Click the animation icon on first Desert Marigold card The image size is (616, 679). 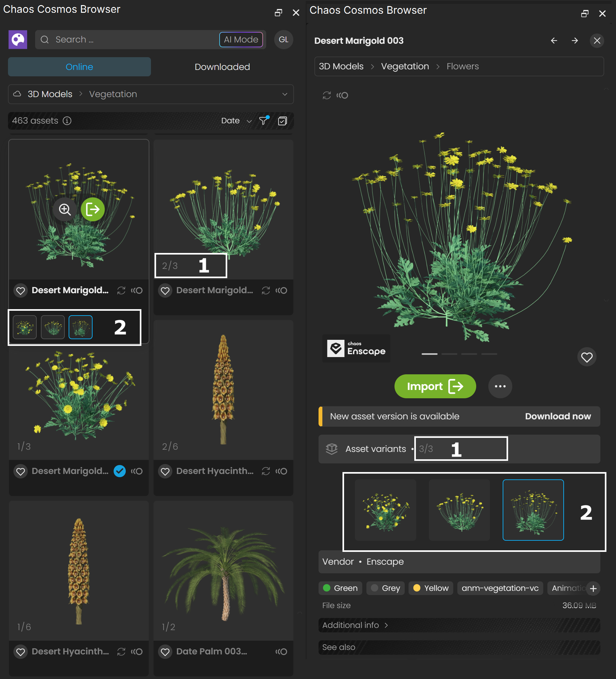(137, 290)
